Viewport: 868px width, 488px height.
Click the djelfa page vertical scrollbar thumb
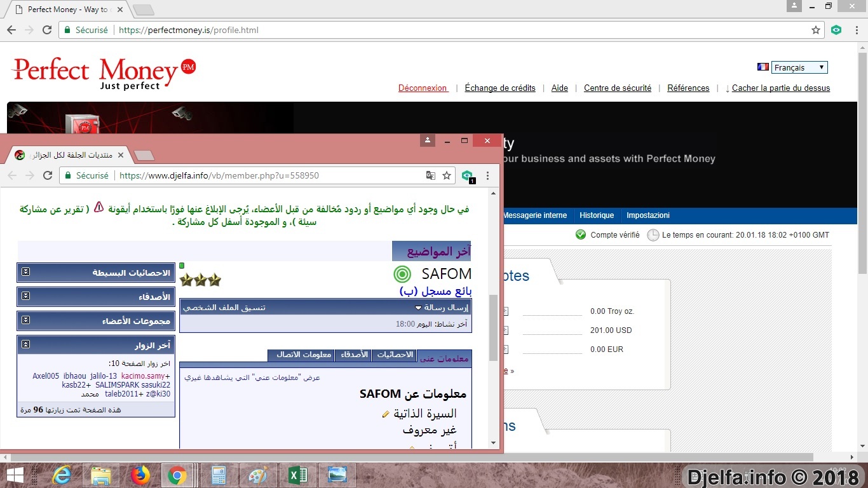[493, 328]
